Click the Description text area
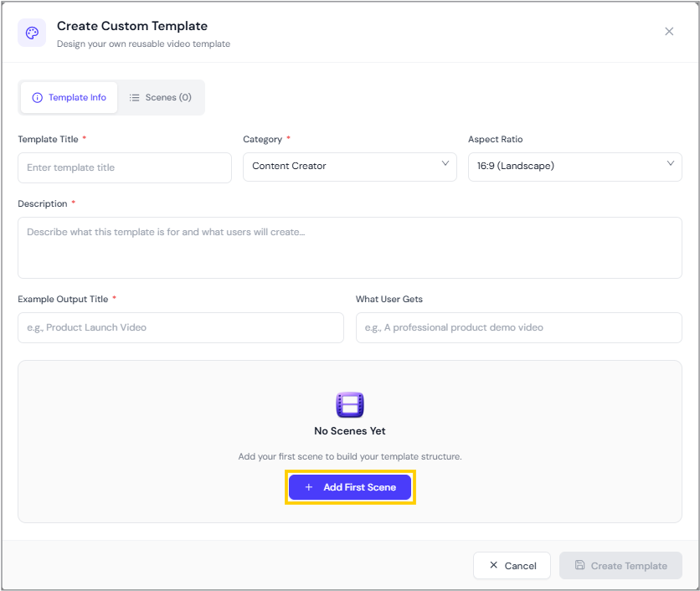This screenshot has width=700, height=591. (349, 247)
